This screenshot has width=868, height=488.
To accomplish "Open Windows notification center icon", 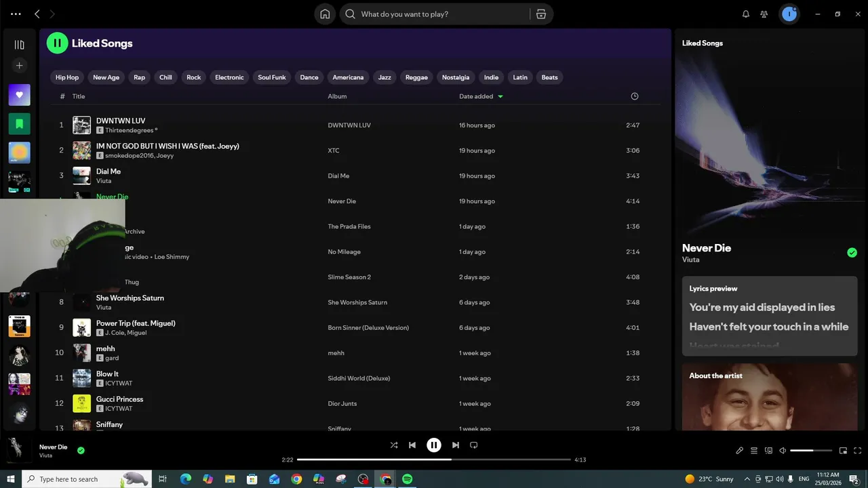I will [854, 479].
